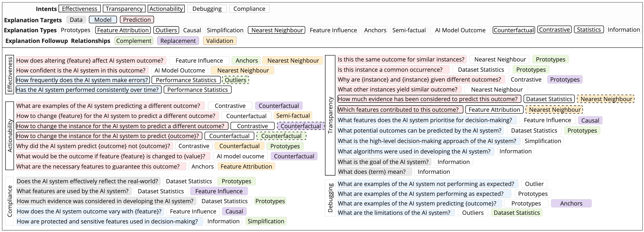
Task: Select the orange Validation relationship tag
Action: tap(219, 41)
